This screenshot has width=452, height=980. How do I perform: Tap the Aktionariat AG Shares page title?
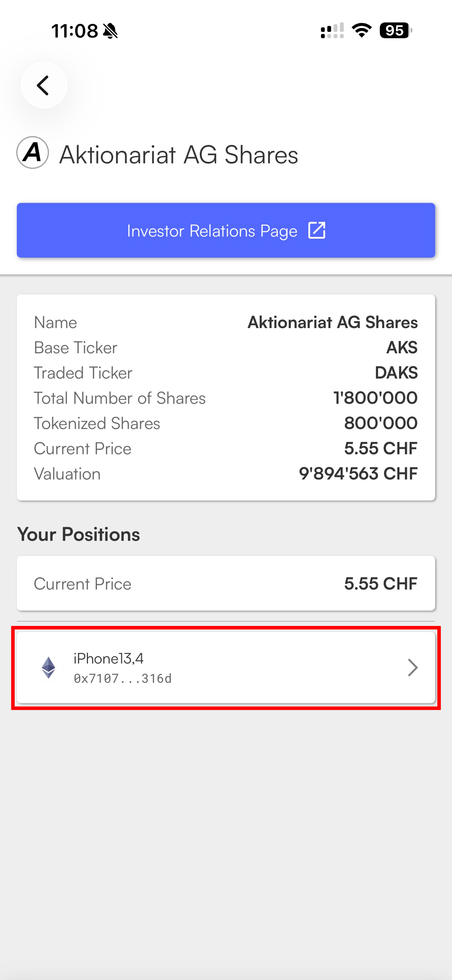pyautogui.click(x=179, y=155)
